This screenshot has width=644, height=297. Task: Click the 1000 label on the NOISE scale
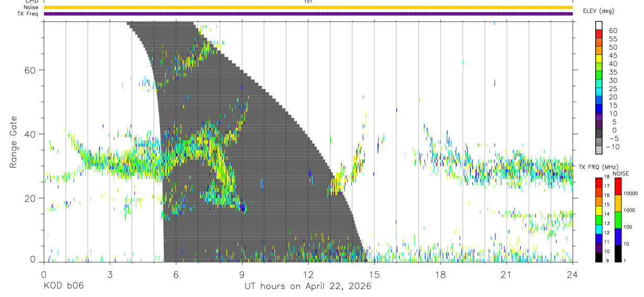coord(629,211)
